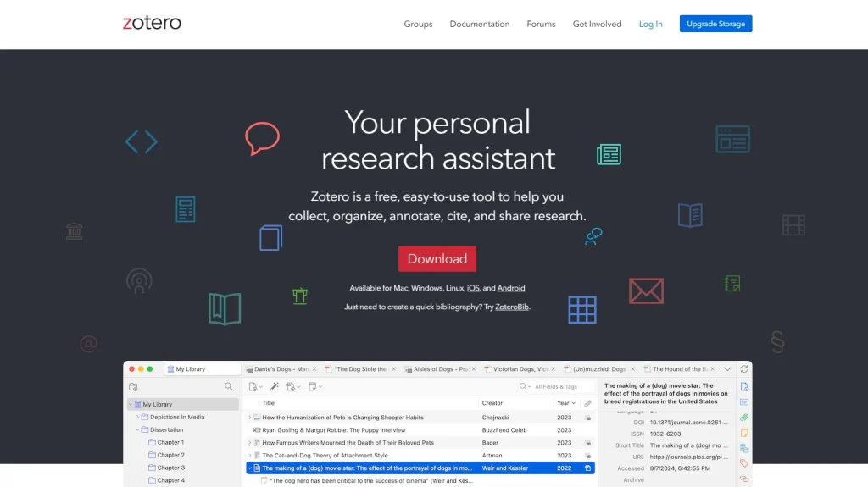Open the iOS link
The height and width of the screenshot is (487, 868).
[473, 288]
